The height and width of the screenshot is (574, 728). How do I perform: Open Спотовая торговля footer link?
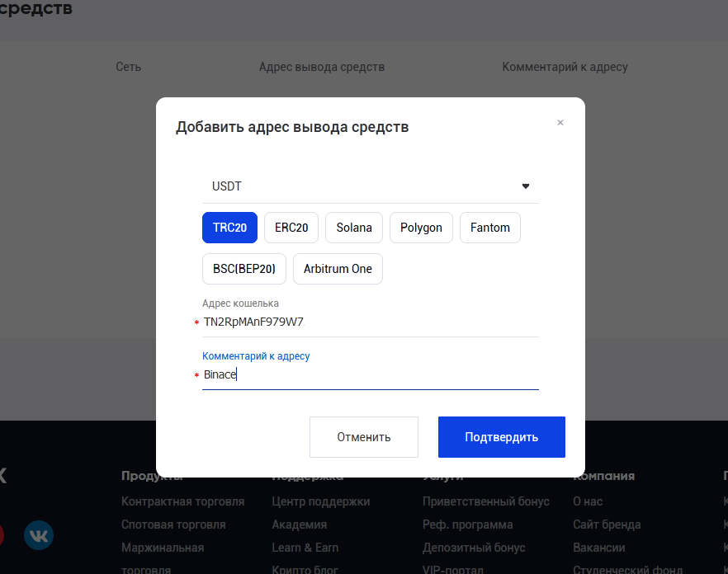pyautogui.click(x=173, y=525)
